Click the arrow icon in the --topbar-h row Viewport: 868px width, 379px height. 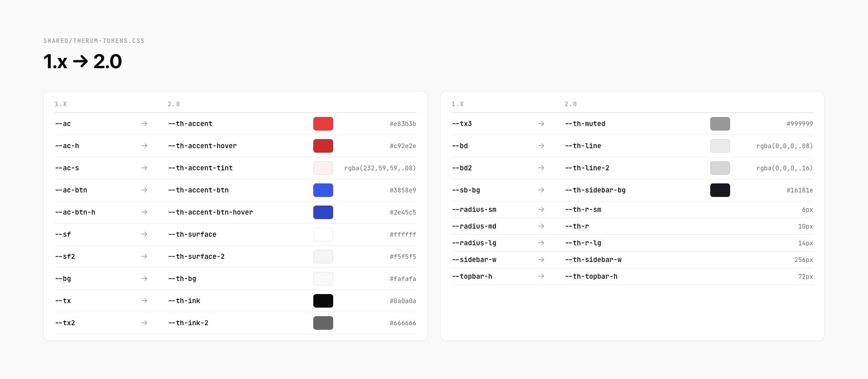[541, 276]
